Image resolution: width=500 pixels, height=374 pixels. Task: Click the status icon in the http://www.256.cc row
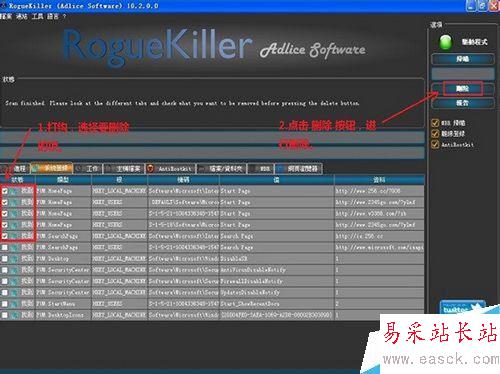(14, 191)
